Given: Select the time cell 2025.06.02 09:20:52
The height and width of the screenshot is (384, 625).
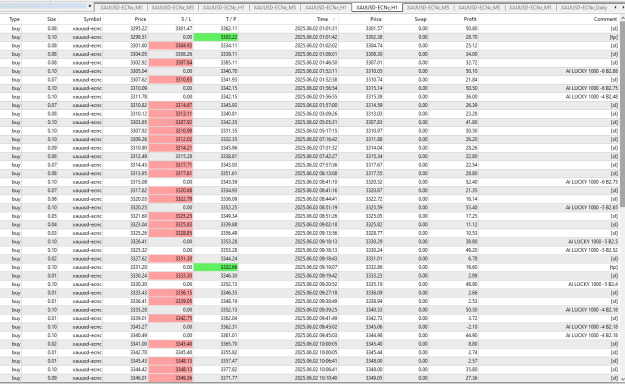Looking at the screenshot, I should tap(316, 284).
